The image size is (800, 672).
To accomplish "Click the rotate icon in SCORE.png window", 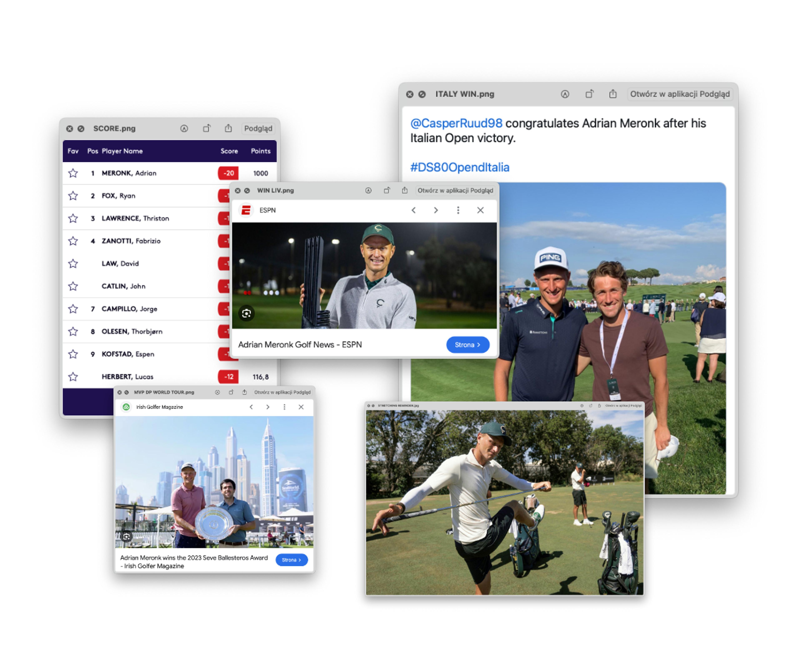I will (x=206, y=128).
